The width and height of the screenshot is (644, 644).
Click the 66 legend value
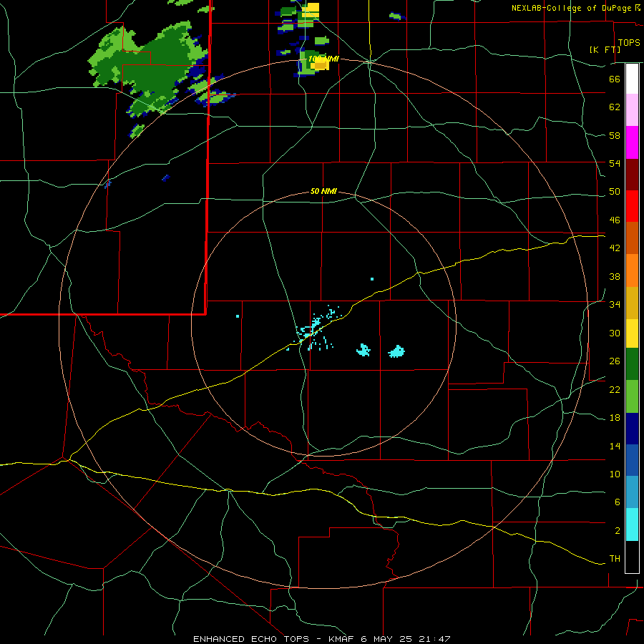coord(615,79)
